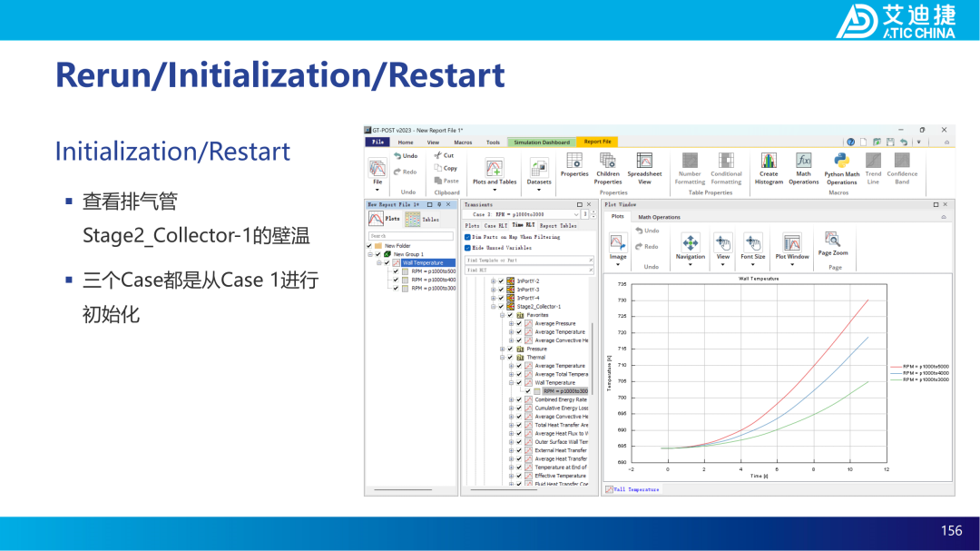Open the File menu tab
980x551 pixels.
(x=377, y=142)
